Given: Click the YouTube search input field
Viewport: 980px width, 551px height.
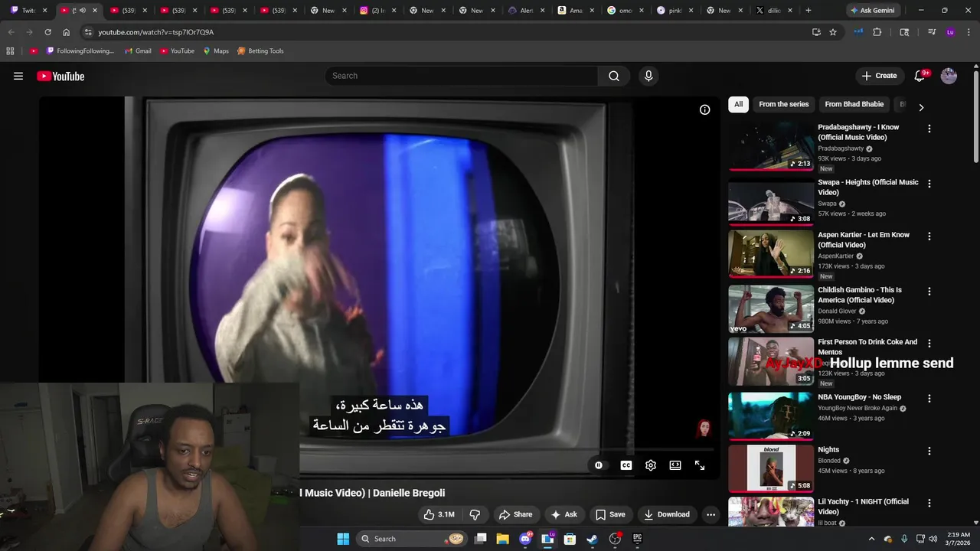Looking at the screenshot, I should pyautogui.click(x=462, y=76).
